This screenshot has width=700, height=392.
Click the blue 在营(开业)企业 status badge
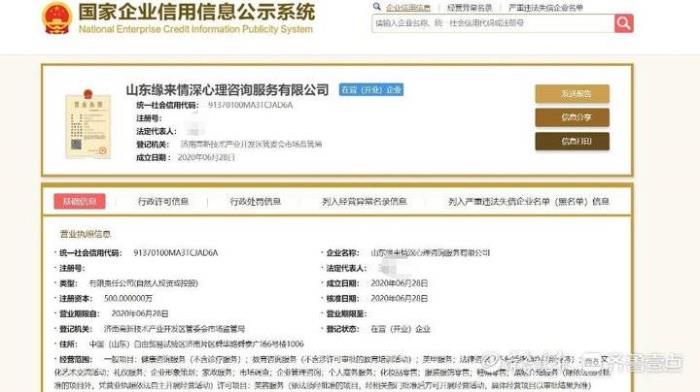[371, 90]
